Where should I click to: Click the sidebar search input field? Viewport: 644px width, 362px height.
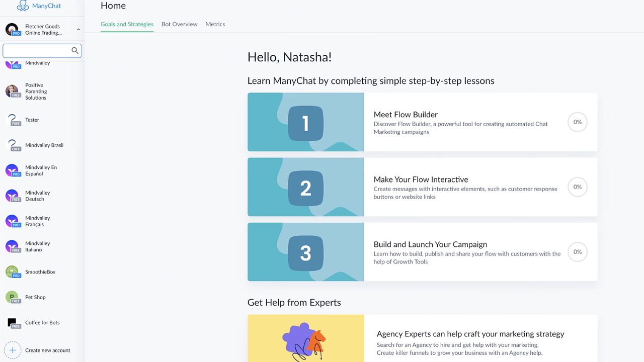coord(38,50)
